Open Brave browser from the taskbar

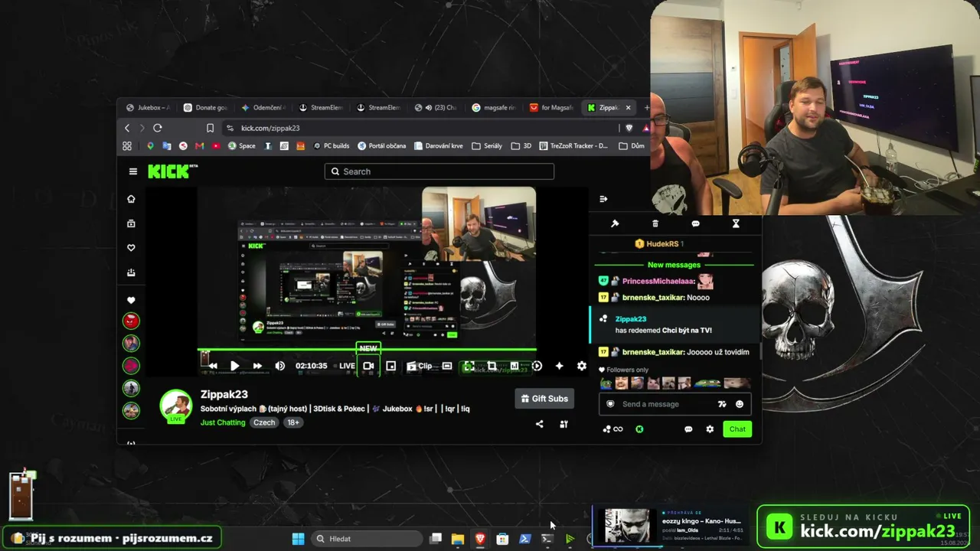(480, 539)
